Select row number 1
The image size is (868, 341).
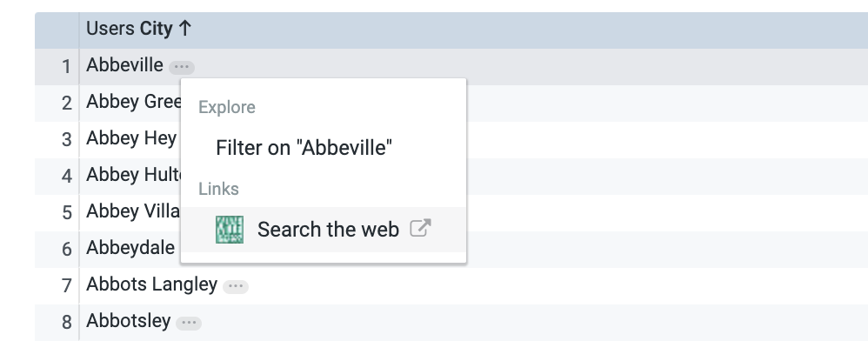[x=66, y=67]
